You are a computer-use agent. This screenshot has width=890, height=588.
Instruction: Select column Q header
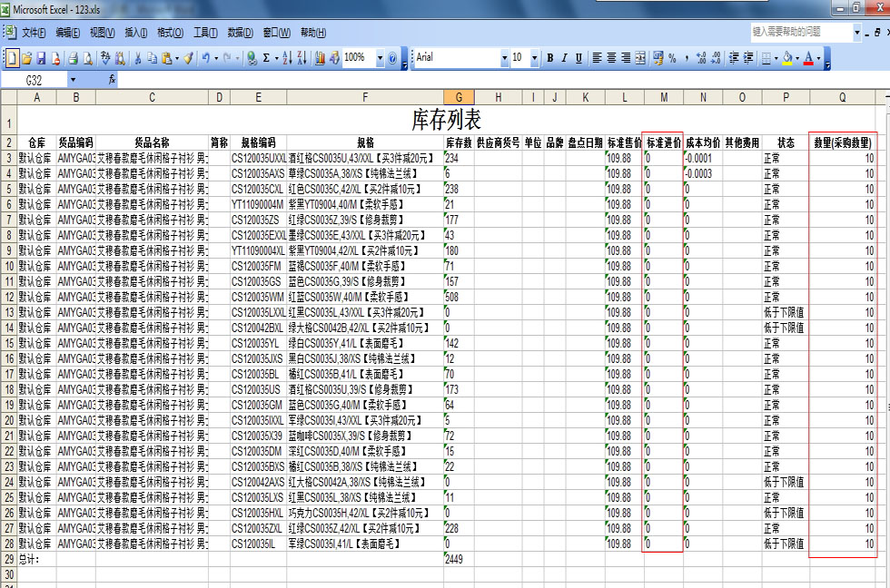843,97
